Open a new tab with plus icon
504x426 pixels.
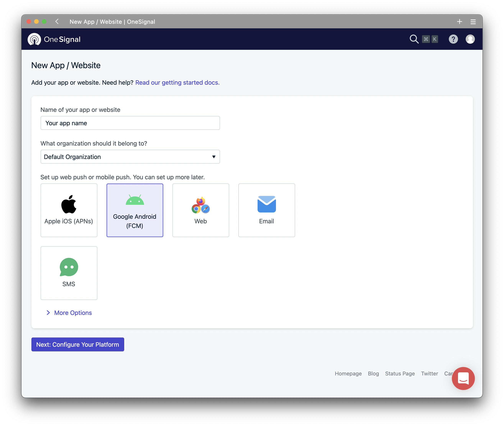tap(459, 22)
